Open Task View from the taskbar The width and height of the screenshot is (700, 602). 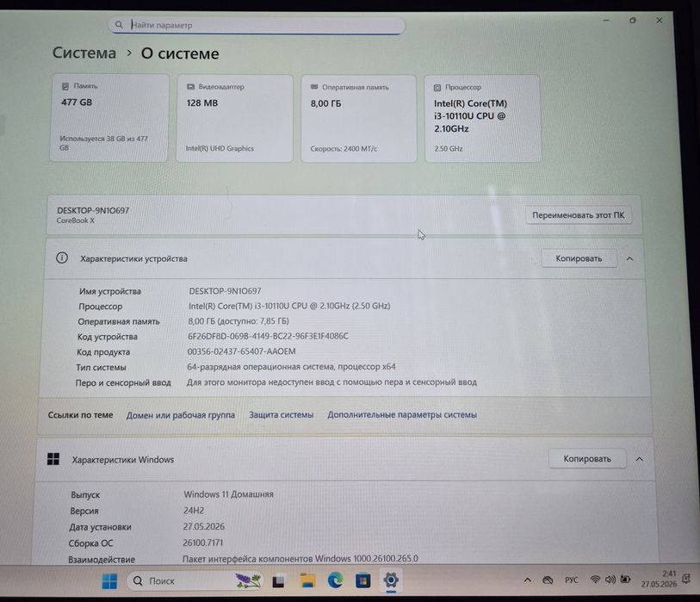pyautogui.click(x=279, y=581)
